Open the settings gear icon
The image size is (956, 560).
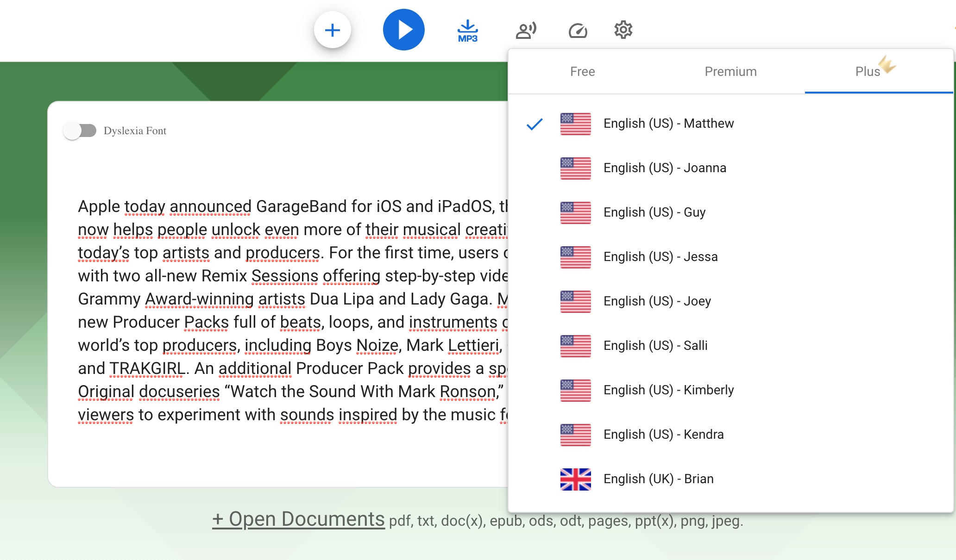[x=623, y=30]
